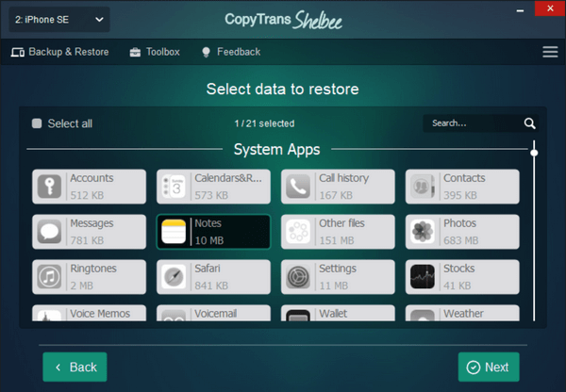
Task: Click the Other files 151 MB text
Action: tap(337, 240)
